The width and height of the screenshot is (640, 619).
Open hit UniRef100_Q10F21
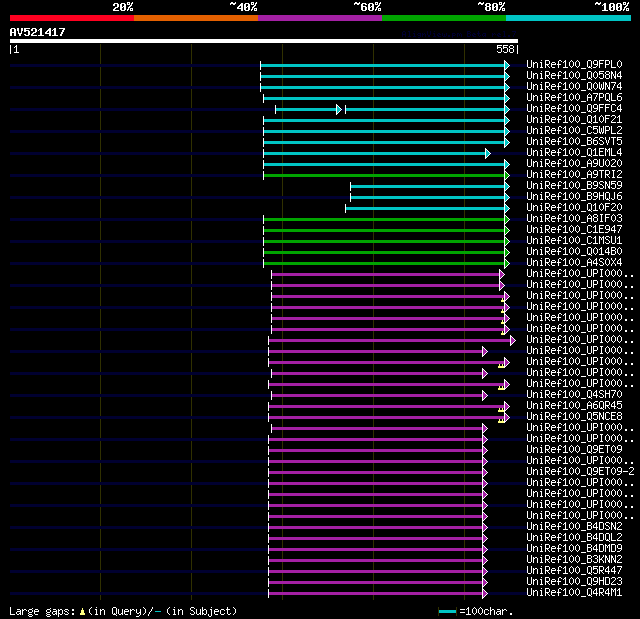tap(574, 120)
